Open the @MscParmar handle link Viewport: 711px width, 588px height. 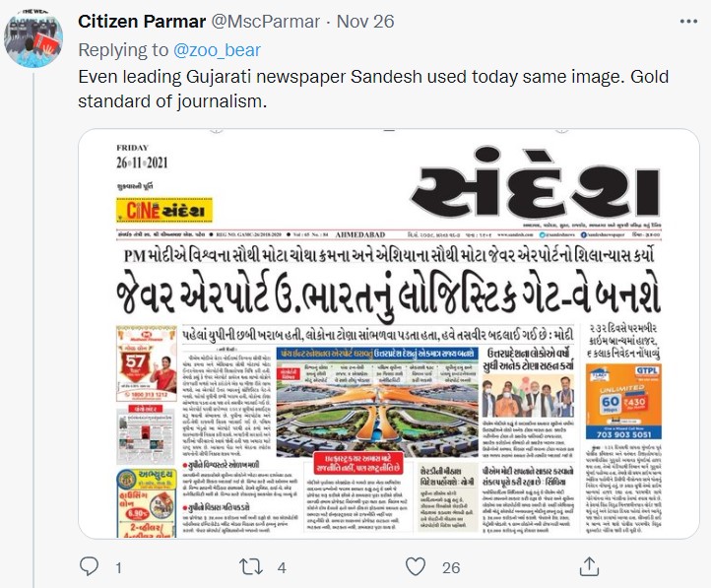pyautogui.click(x=266, y=22)
